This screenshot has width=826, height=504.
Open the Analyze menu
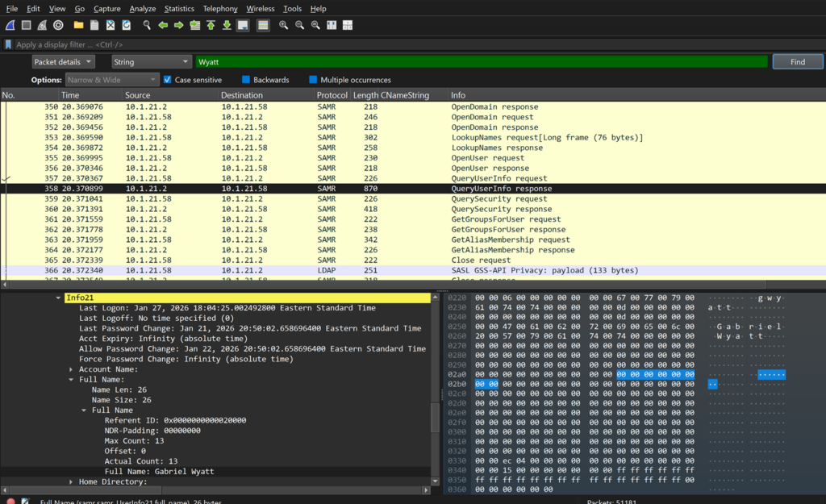point(142,8)
